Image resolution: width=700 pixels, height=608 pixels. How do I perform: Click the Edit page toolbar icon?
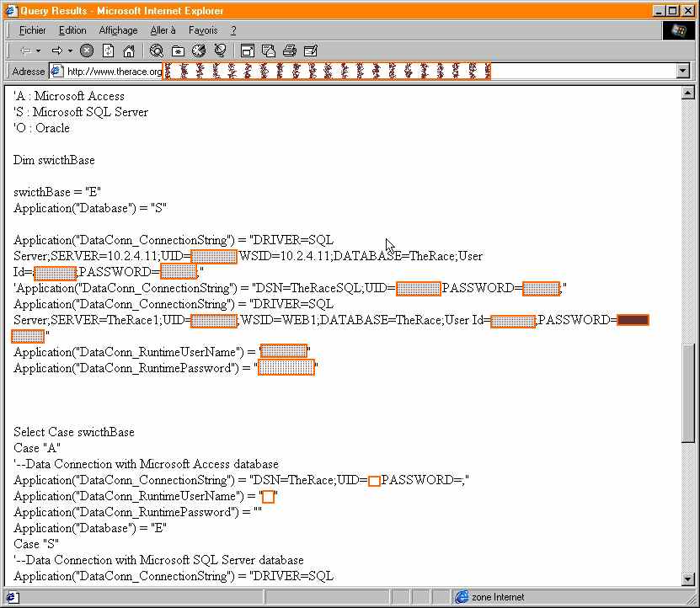click(311, 51)
